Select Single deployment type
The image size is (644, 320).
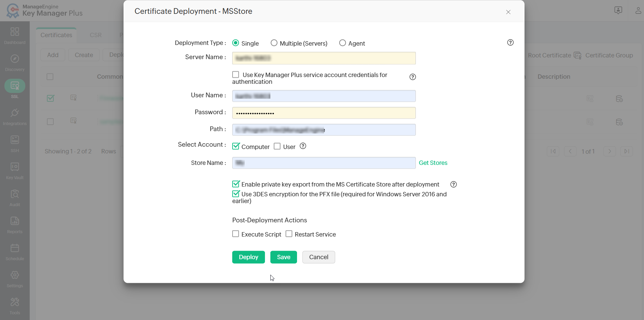pyautogui.click(x=236, y=43)
